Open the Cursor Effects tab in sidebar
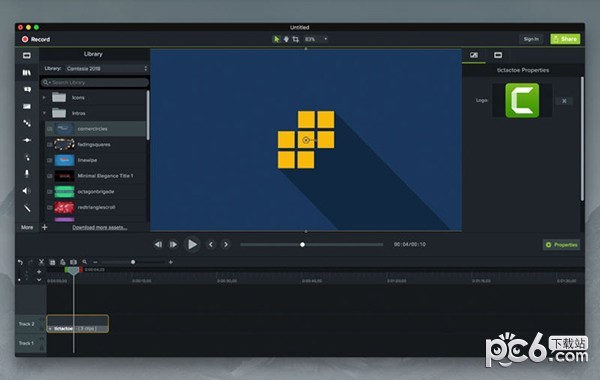 coord(27,157)
